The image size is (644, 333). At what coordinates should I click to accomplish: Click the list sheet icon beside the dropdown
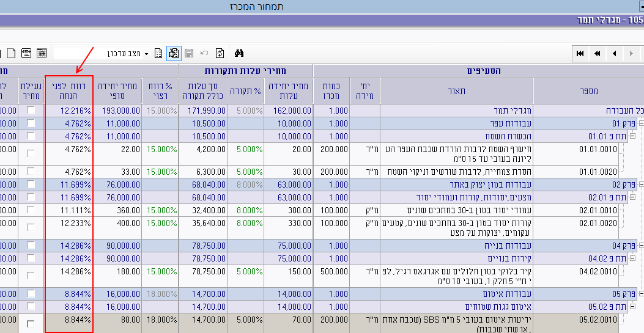pos(158,53)
